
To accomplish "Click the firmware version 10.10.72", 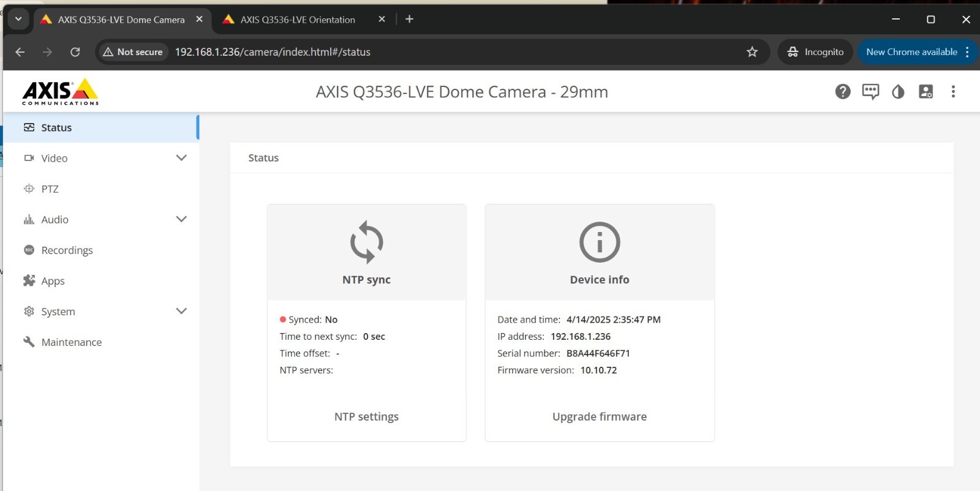I will [598, 370].
